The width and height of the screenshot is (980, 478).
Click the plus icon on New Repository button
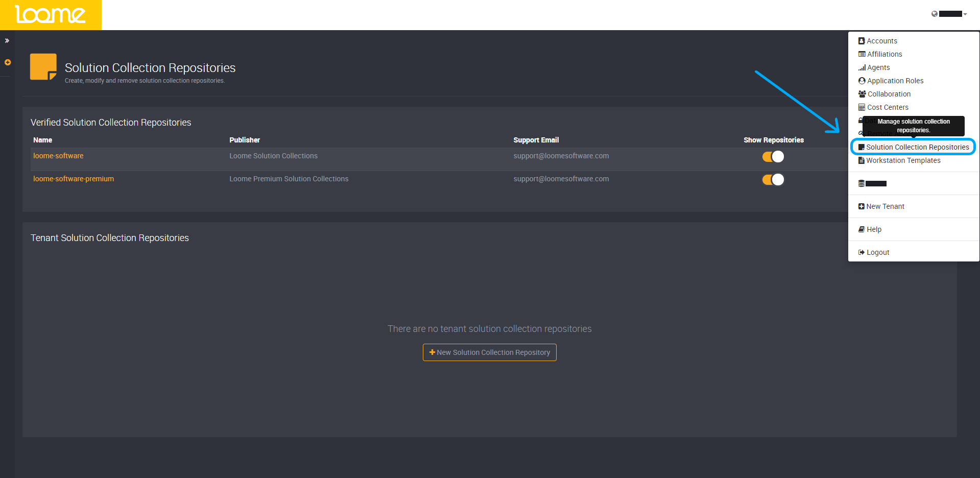pyautogui.click(x=432, y=352)
